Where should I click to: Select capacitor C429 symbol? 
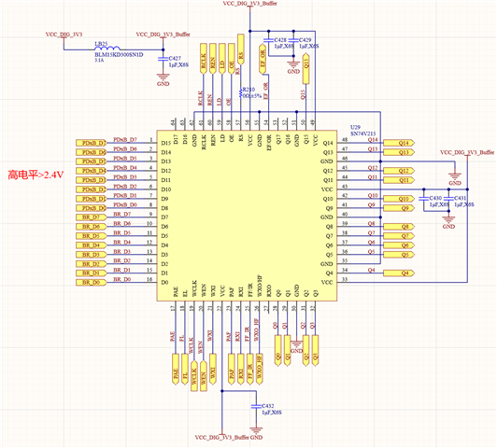(293, 40)
